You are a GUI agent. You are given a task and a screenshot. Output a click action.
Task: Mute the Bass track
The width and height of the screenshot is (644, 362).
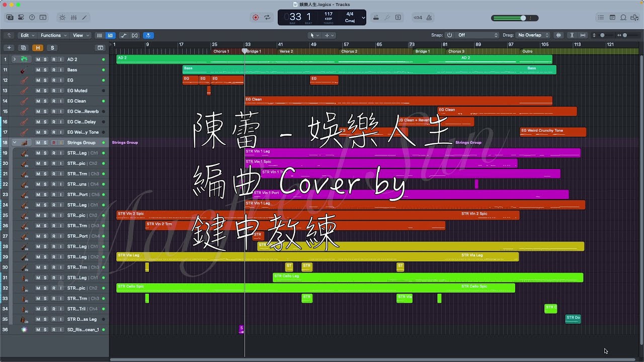(38, 70)
